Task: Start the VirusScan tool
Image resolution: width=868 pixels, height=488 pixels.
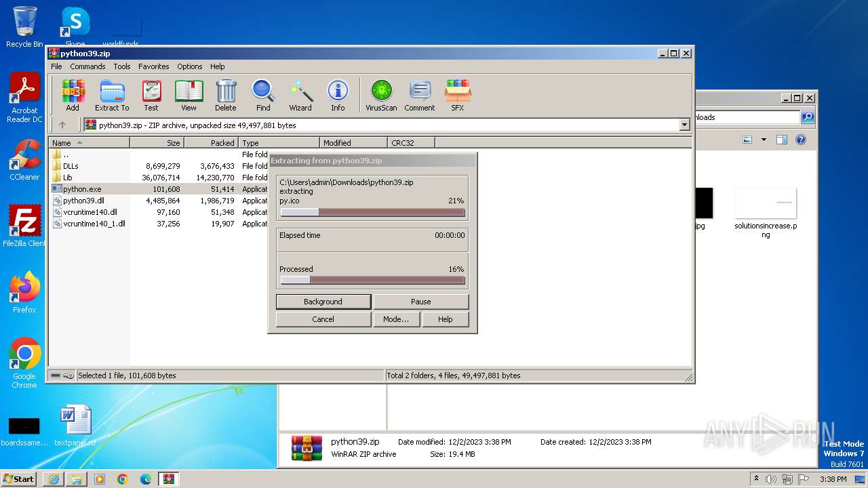Action: (x=381, y=95)
